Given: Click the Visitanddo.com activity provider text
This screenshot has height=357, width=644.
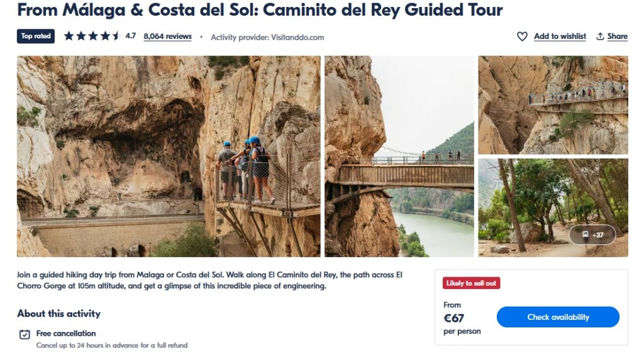Looking at the screenshot, I should [297, 37].
